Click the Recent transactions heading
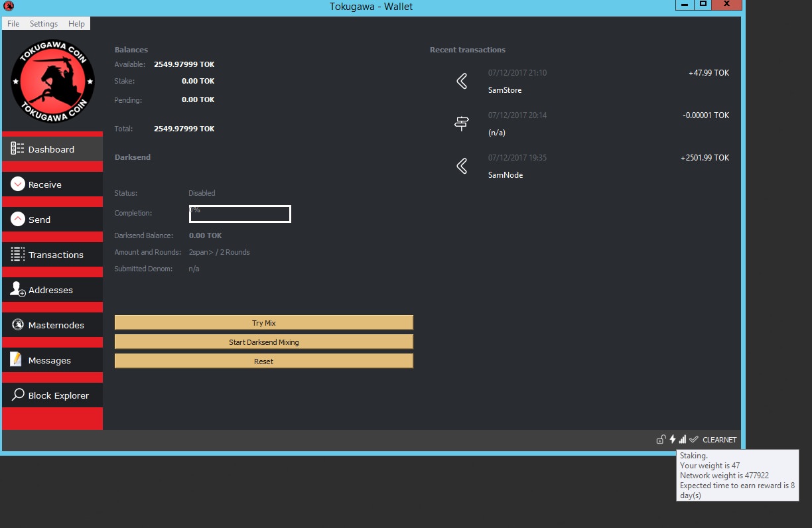Image resolution: width=812 pixels, height=528 pixels. pos(468,50)
